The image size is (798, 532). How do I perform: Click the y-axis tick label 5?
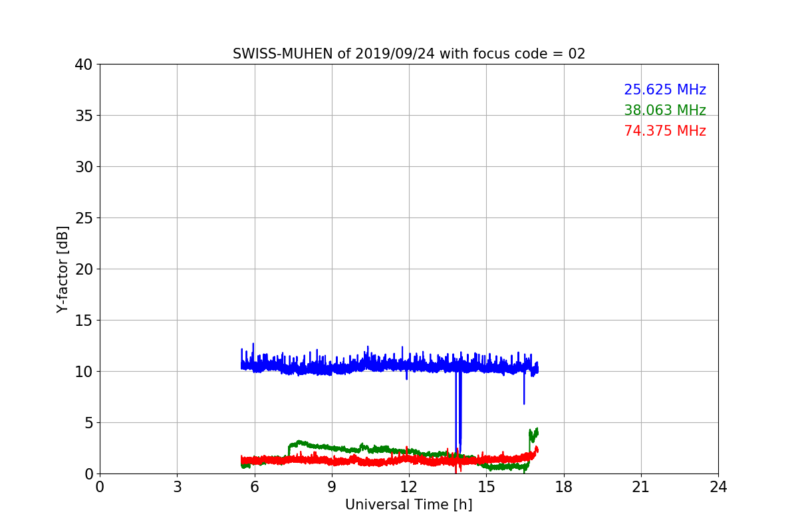88,423
